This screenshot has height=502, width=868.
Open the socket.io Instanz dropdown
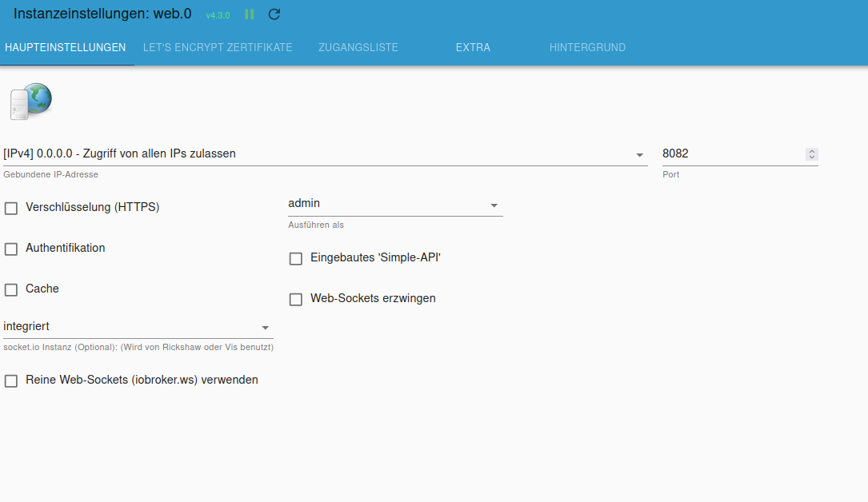[x=138, y=327]
